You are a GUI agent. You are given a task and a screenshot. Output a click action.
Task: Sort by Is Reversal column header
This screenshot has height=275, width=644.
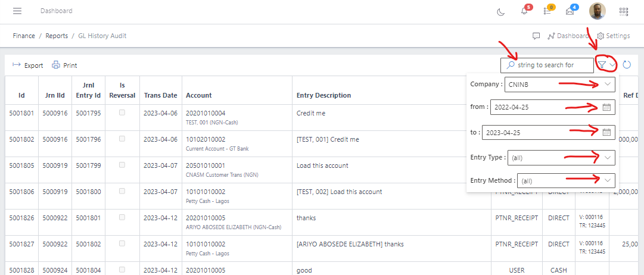(122, 90)
